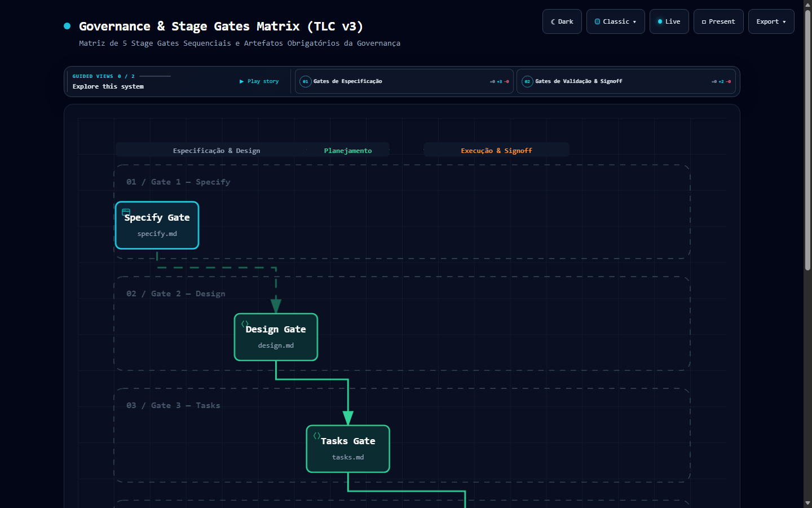The width and height of the screenshot is (812, 508).
Task: Click the number 01 badge of Gates de Especificação
Action: (x=306, y=81)
